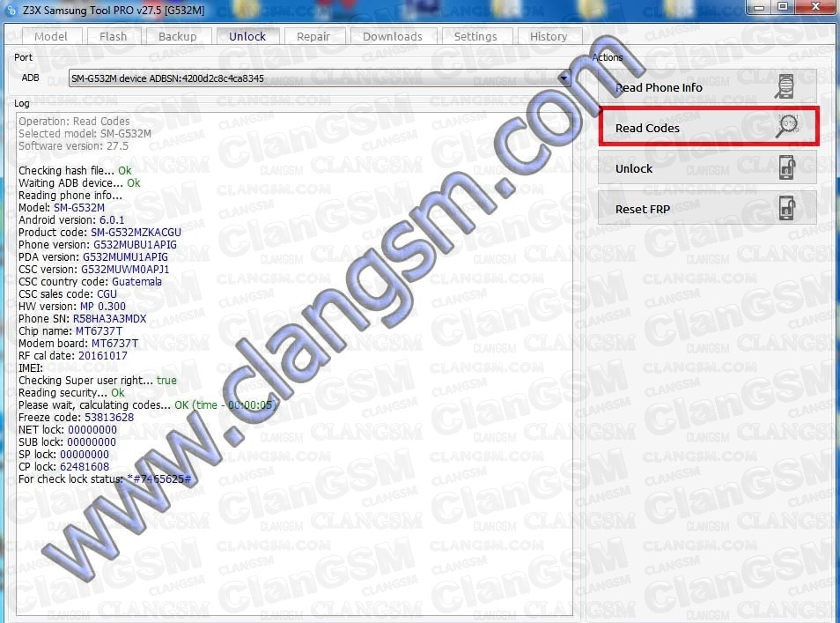Click the Phone version G532MUBU1APIG
Image resolution: width=840 pixels, height=623 pixels.
(135, 244)
